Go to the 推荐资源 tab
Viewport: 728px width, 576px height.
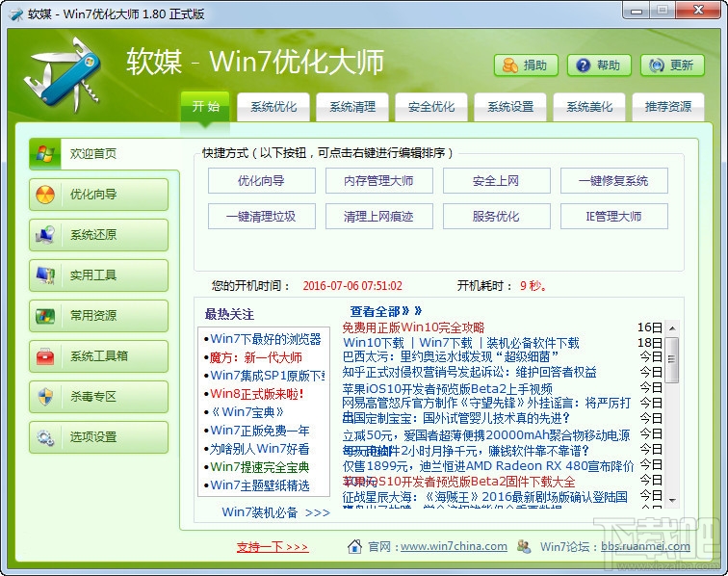[668, 107]
